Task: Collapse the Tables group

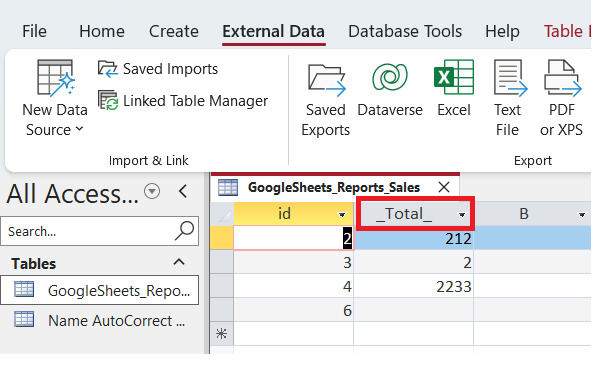Action: (179, 262)
